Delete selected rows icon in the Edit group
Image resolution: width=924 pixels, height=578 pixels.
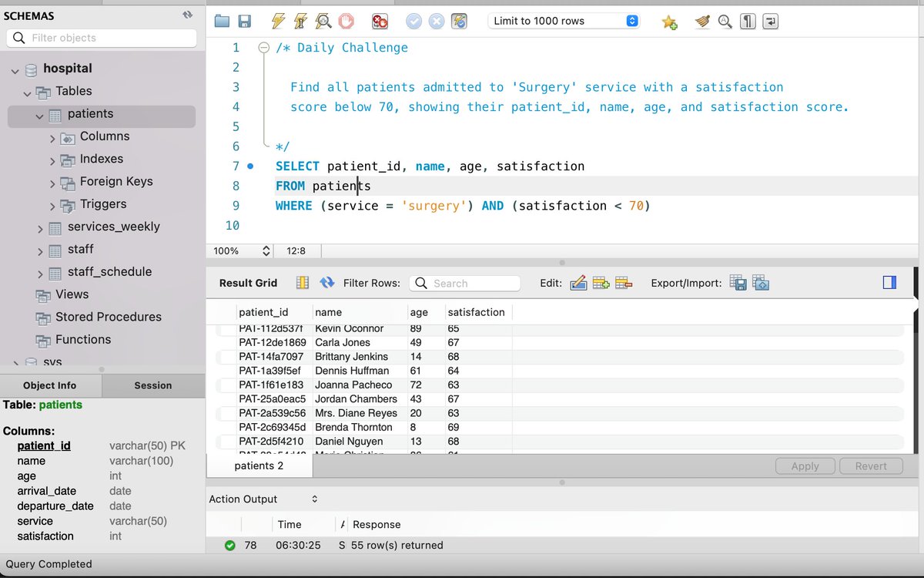coord(624,283)
